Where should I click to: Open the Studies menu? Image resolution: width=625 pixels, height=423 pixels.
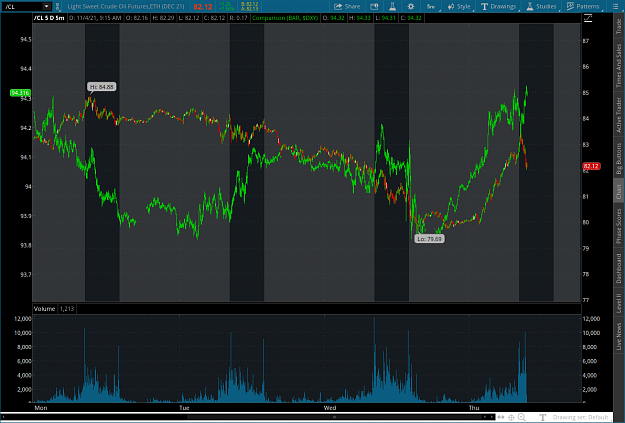tap(541, 6)
